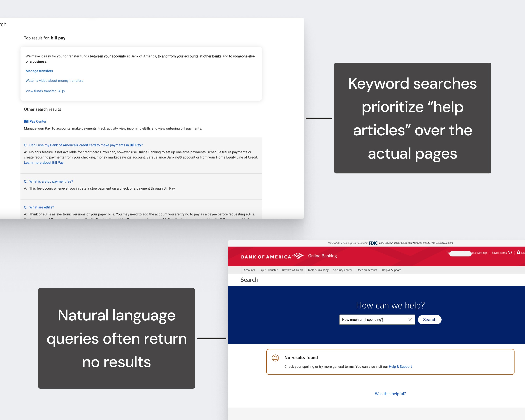The image size is (525, 420).
Task: Open the Bill Pay Center result
Action: pyautogui.click(x=35, y=122)
